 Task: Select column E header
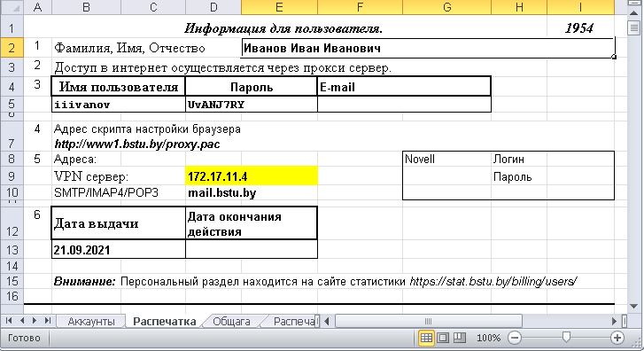279,7
